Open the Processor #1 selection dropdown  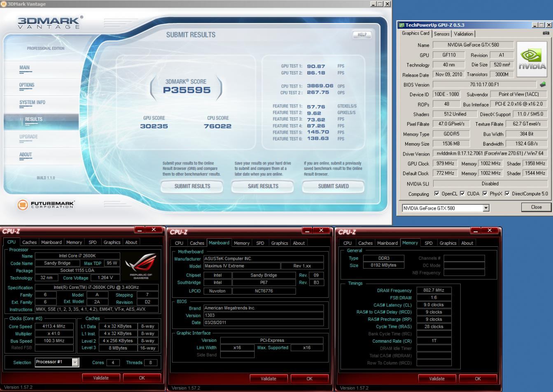(x=75, y=362)
